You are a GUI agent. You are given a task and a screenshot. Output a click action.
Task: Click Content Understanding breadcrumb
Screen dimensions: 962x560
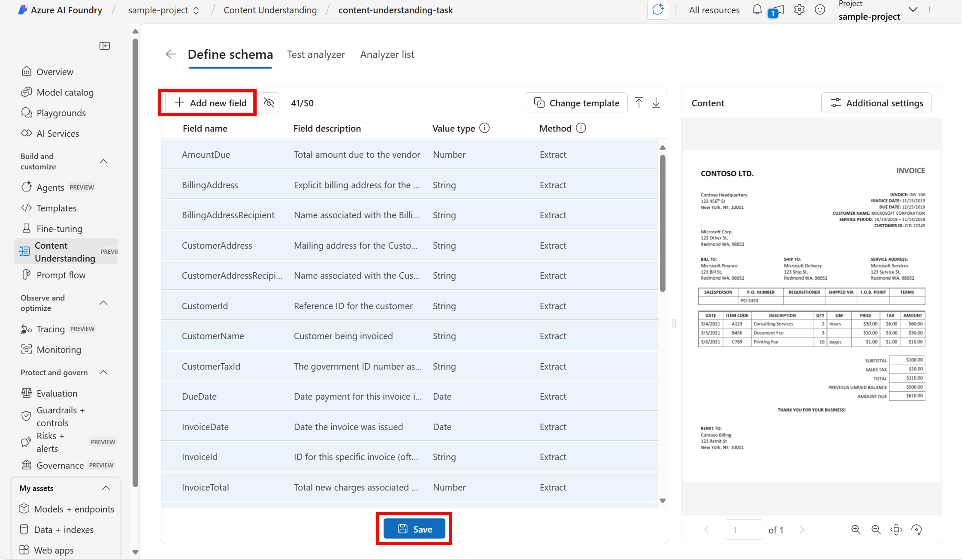[270, 10]
